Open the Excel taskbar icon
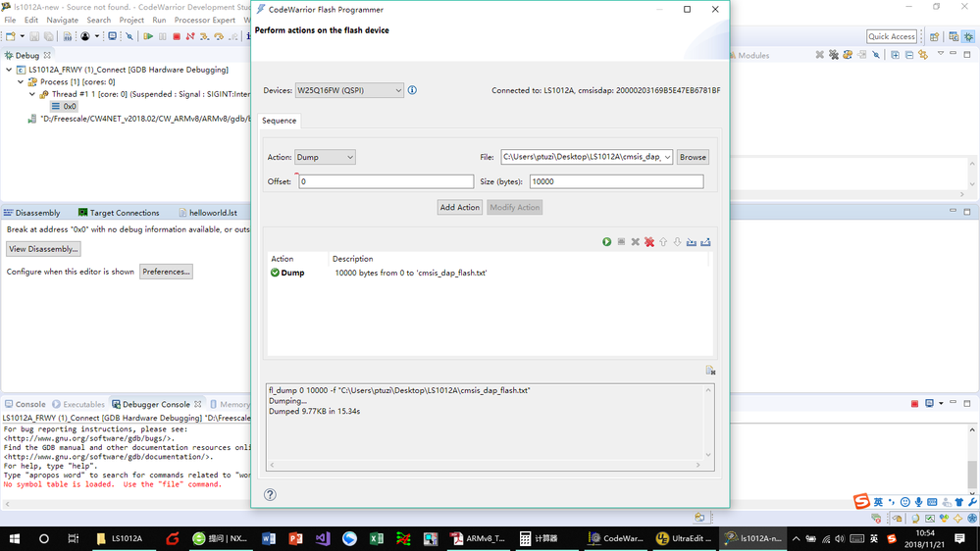 [377, 538]
